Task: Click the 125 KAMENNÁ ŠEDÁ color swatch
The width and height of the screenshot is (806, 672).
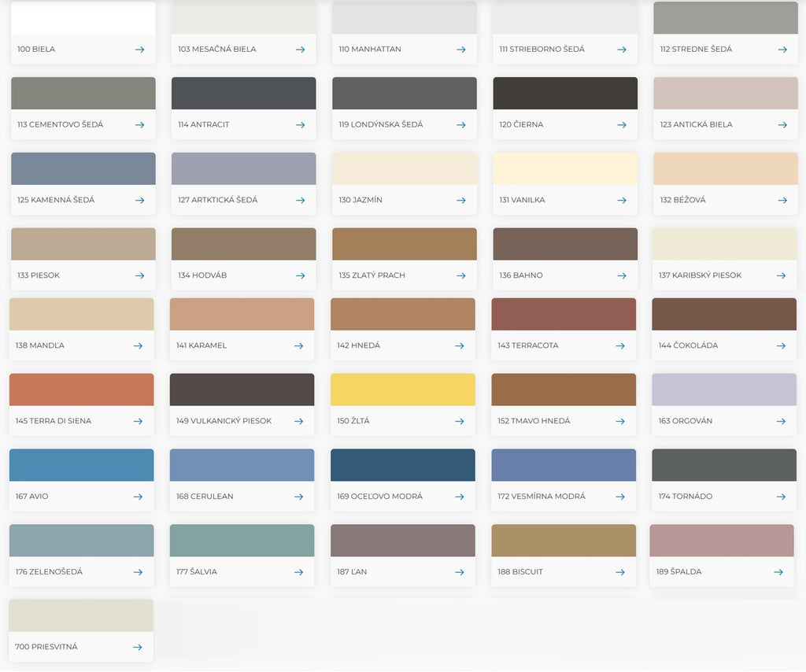Action: pyautogui.click(x=83, y=168)
